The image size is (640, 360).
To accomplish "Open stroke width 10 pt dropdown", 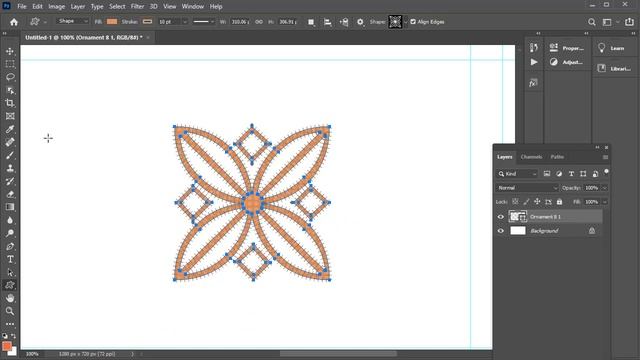I will [184, 22].
